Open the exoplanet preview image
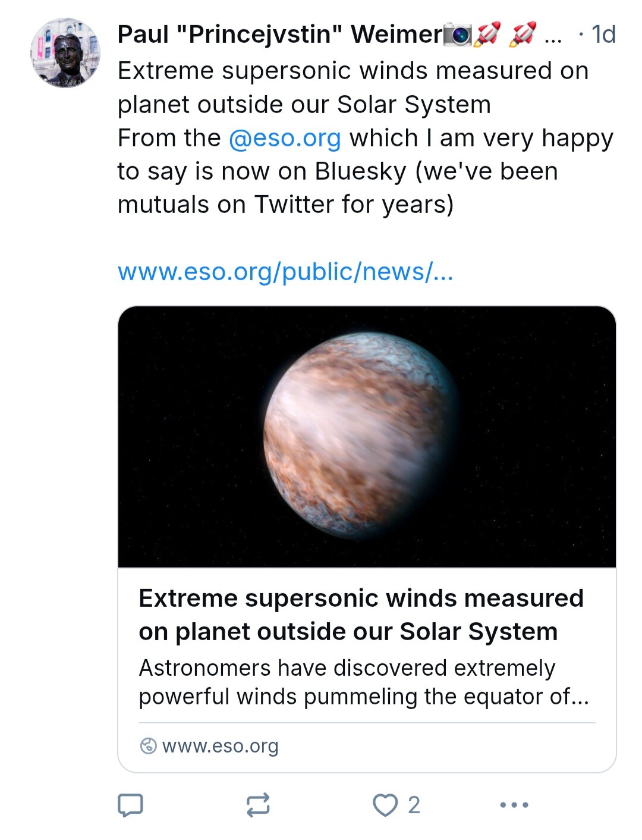 click(x=367, y=437)
